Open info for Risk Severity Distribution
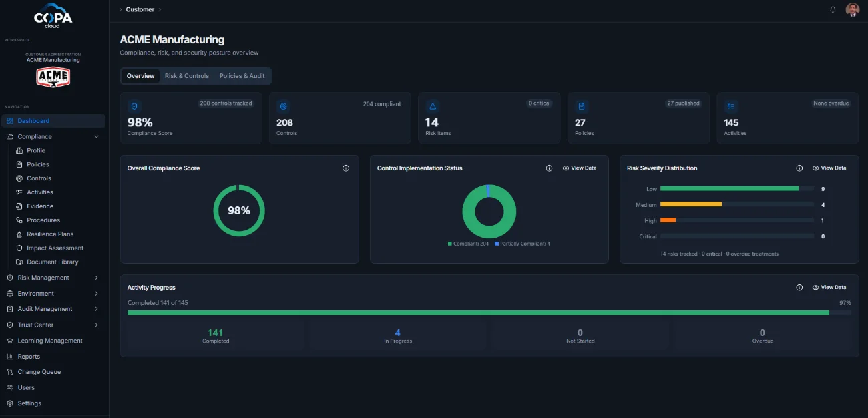Image resolution: width=868 pixels, height=418 pixels. 799,168
